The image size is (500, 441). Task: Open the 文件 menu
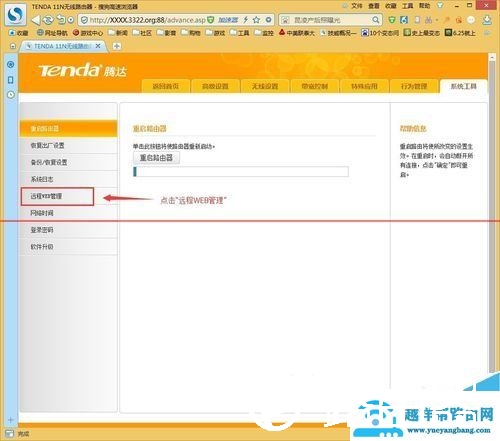[357, 6]
